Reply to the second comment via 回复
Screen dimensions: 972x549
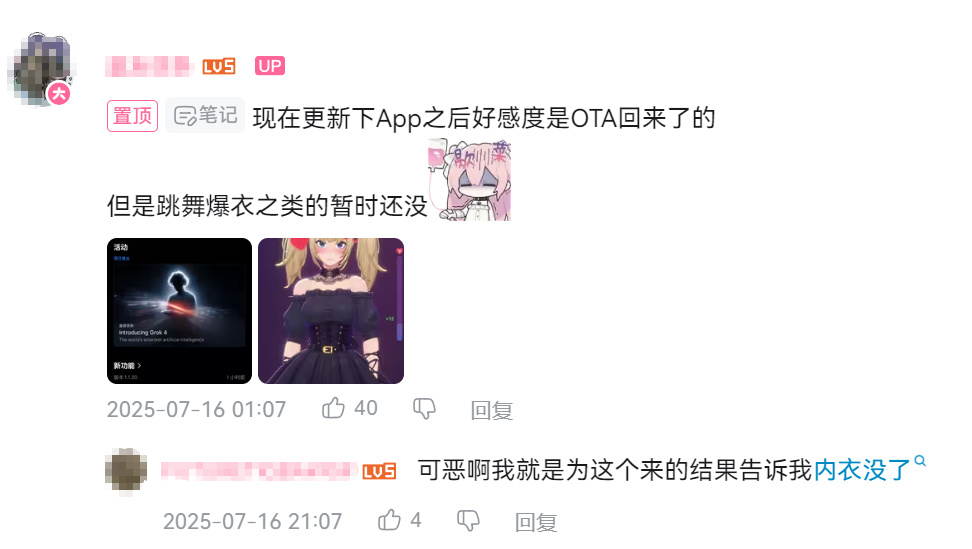point(536,522)
